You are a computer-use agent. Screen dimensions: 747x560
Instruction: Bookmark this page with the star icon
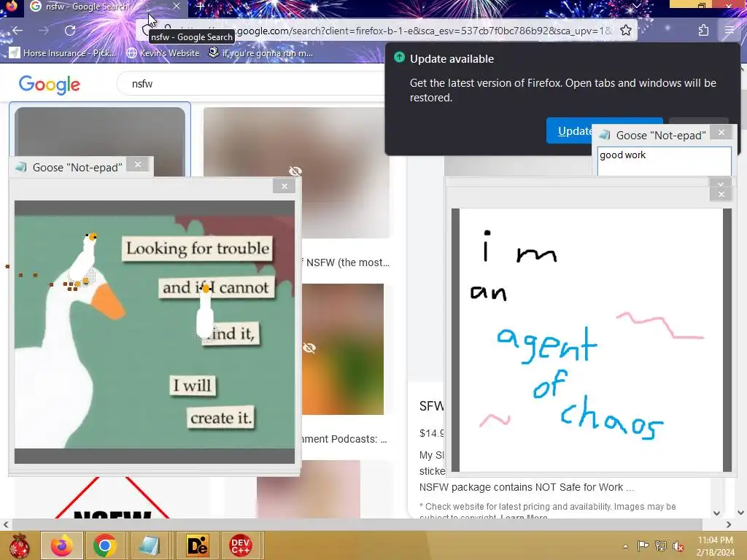click(625, 31)
